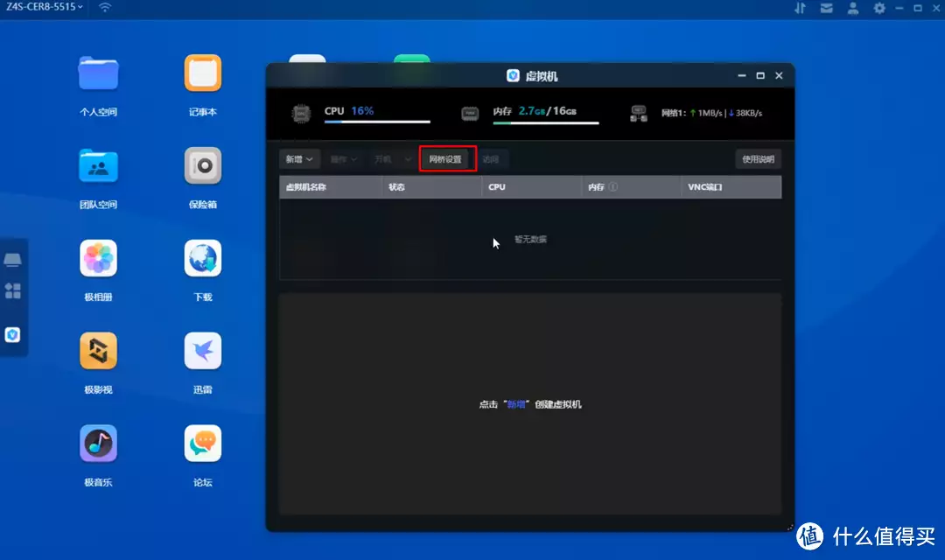Image resolution: width=945 pixels, height=560 pixels.
Task: Click the resize grip of 虚拟机 window
Action: click(x=790, y=527)
